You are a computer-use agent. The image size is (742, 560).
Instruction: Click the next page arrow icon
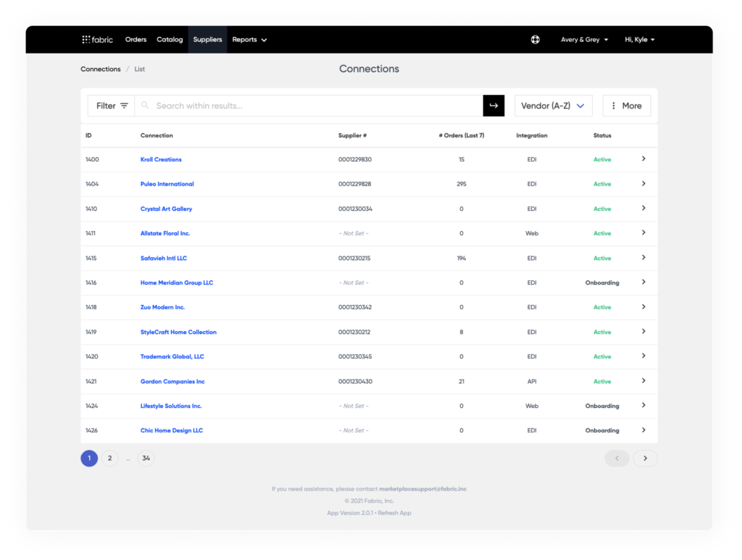645,458
